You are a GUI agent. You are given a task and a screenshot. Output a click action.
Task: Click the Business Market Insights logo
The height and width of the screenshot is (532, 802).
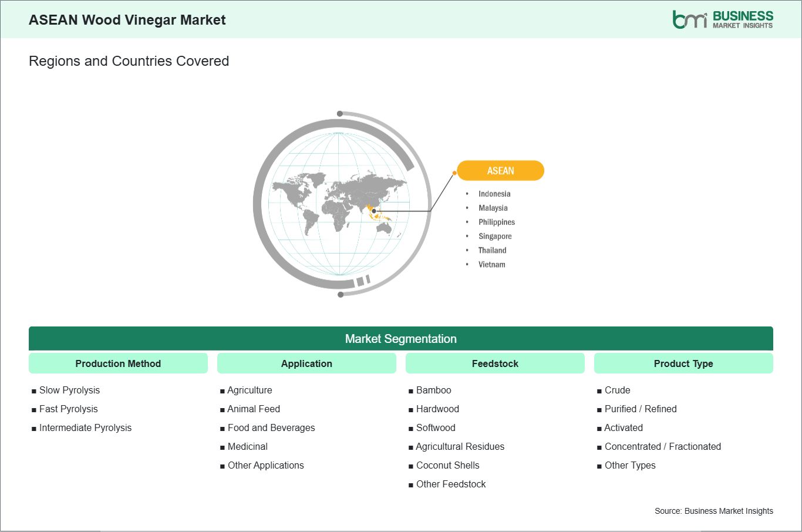(723, 19)
